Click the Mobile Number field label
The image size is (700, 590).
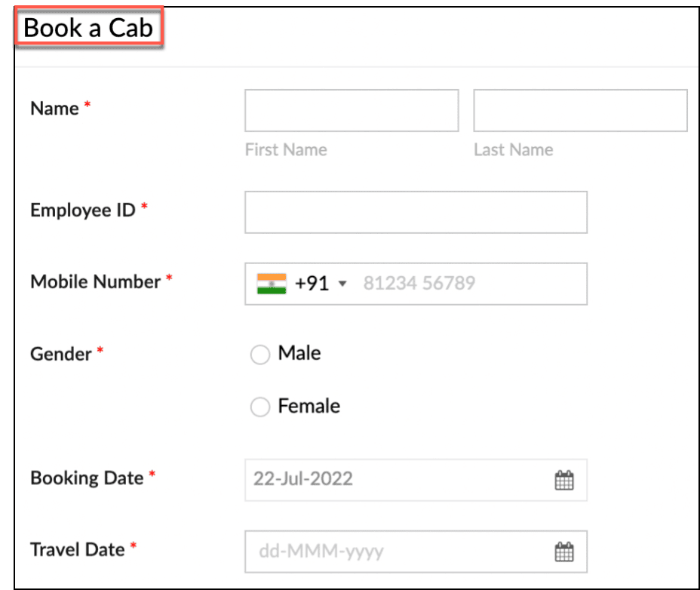[x=96, y=282]
